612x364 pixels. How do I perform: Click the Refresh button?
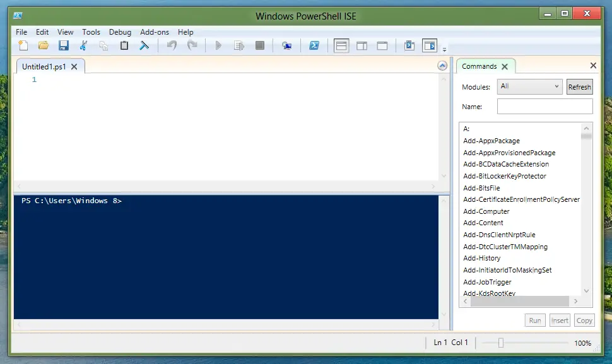tap(580, 87)
